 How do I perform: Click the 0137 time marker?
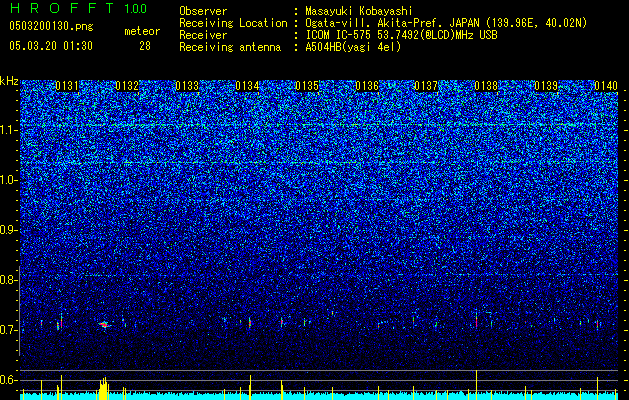426,86
